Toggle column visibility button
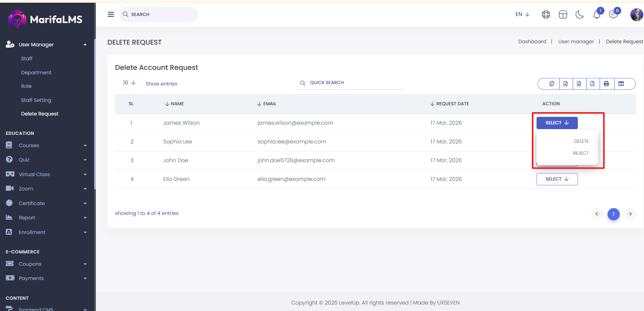The height and width of the screenshot is (311, 644). click(x=621, y=84)
